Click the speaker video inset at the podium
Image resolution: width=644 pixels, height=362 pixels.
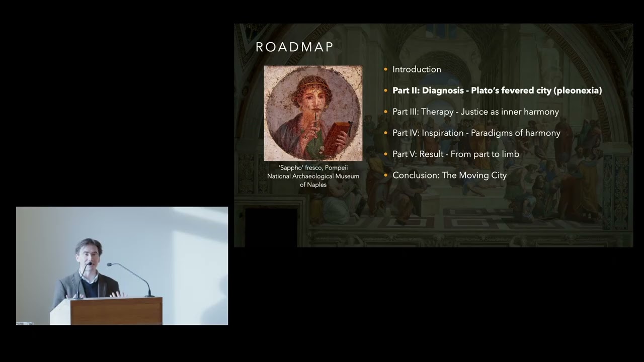(x=122, y=266)
